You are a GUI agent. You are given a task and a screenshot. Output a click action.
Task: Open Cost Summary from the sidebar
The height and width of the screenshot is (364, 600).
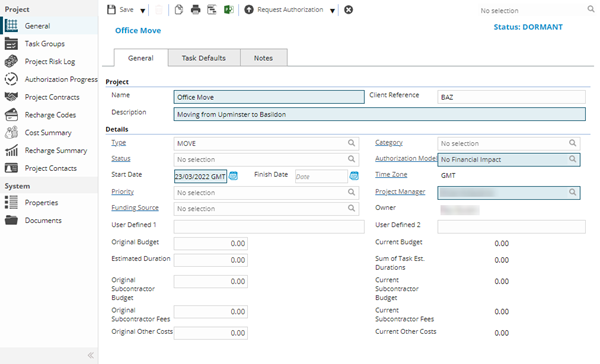tap(48, 132)
